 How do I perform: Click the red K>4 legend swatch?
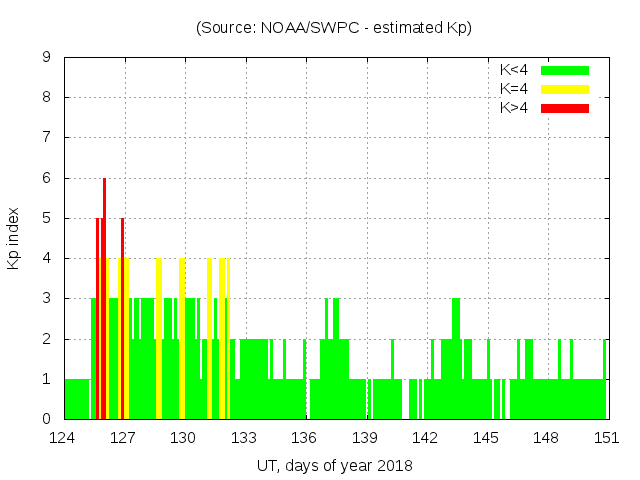(x=565, y=108)
